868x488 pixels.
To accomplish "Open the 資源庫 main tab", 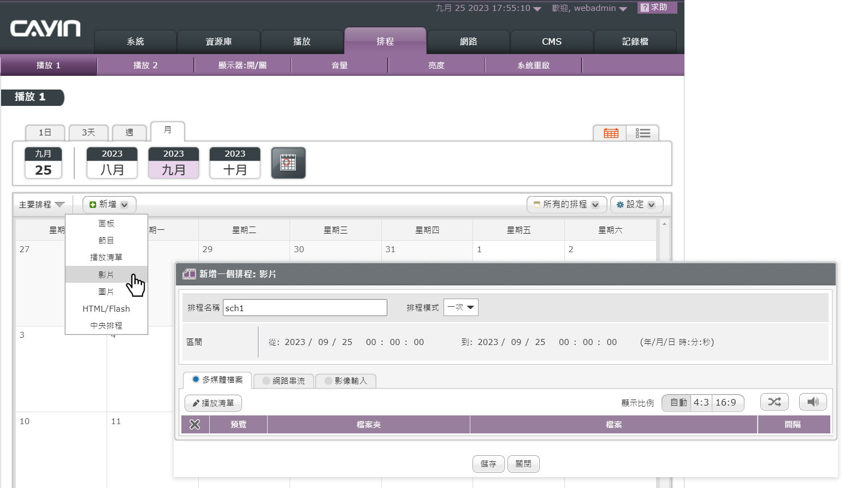I will (x=219, y=42).
